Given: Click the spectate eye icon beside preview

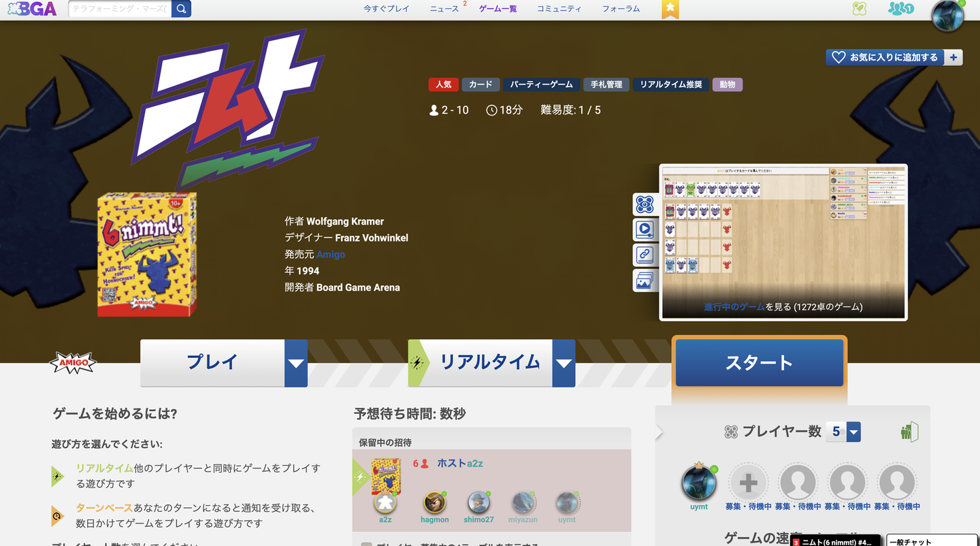Looking at the screenshot, I should click(x=644, y=204).
